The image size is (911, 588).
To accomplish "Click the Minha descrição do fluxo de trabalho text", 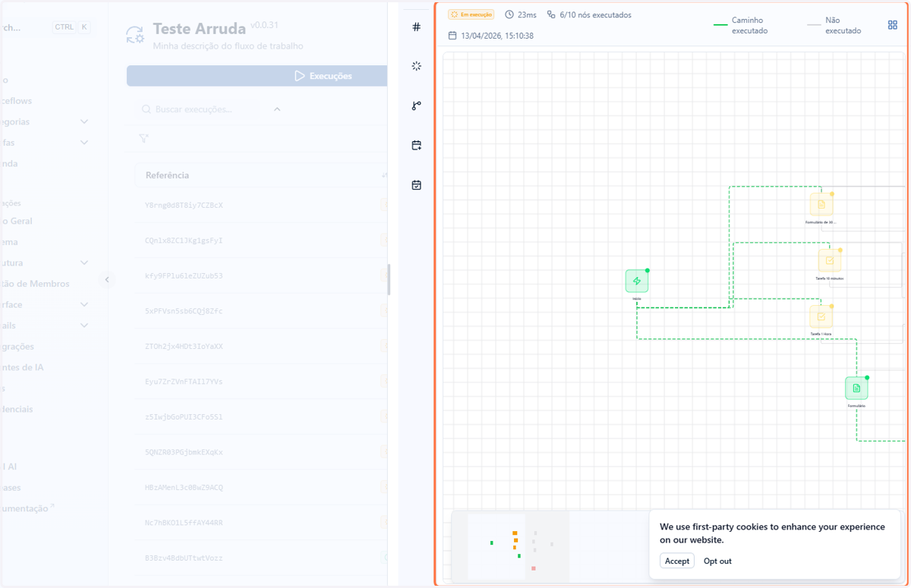I will click(x=228, y=46).
